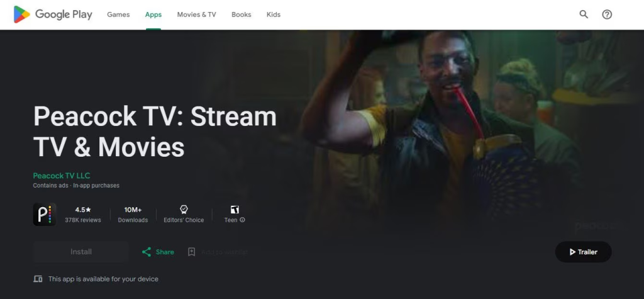Click the Teen content rating info icon
The image size is (644, 299).
(242, 220)
